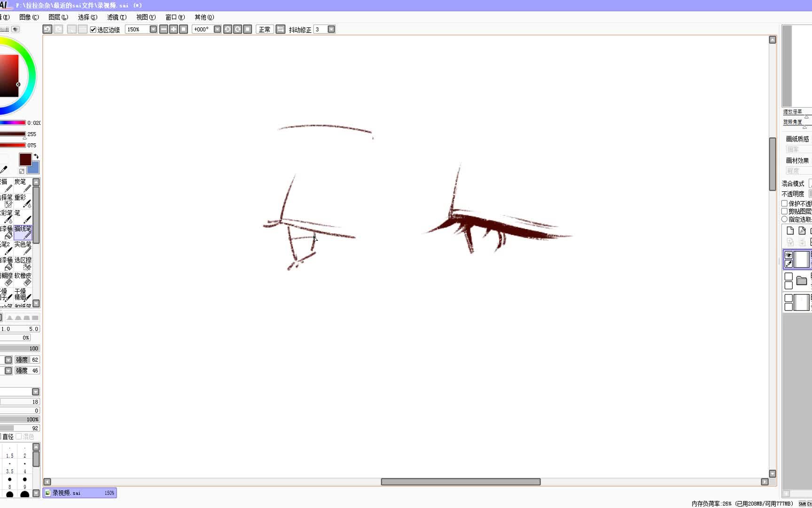Toggle the 选区边缘 selection edge checkbox
The height and width of the screenshot is (508, 812).
click(93, 30)
